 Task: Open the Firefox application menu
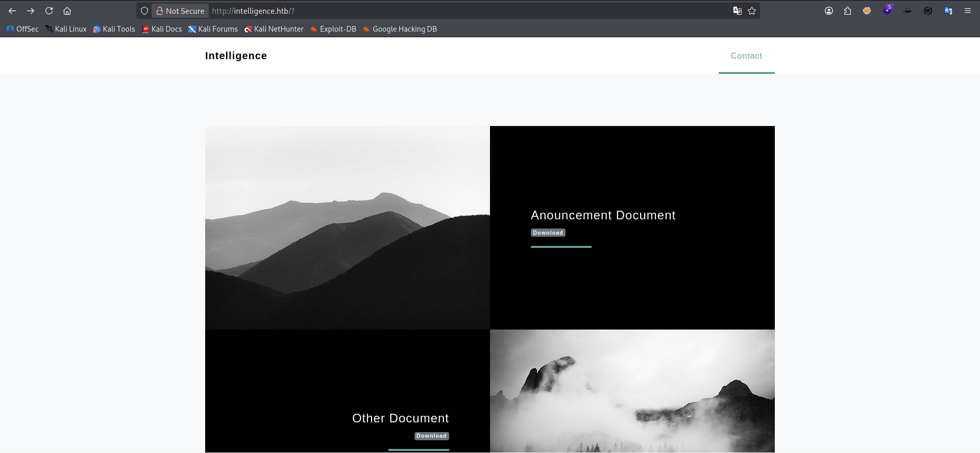point(967,11)
